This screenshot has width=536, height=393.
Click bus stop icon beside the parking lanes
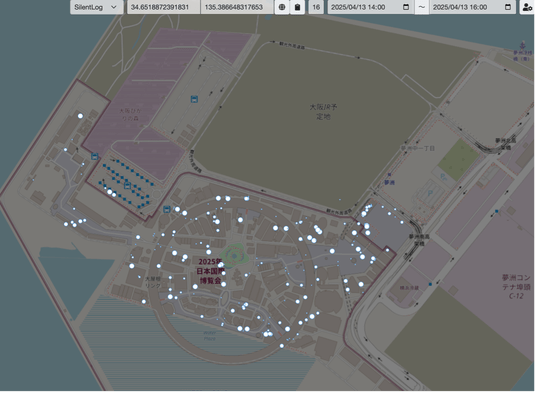(194, 99)
